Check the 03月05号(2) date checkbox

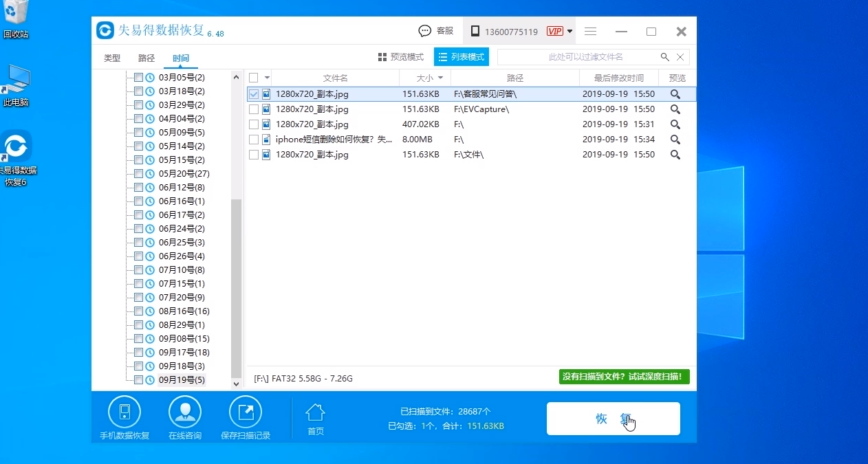[139, 78]
